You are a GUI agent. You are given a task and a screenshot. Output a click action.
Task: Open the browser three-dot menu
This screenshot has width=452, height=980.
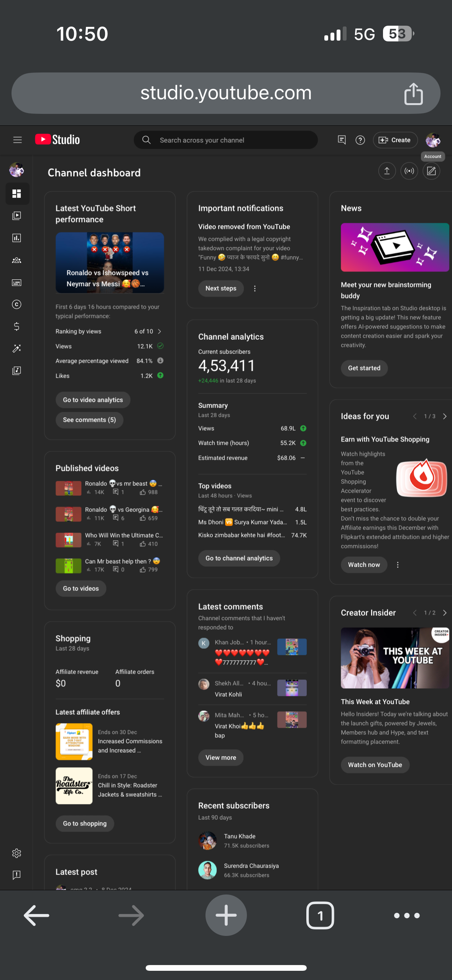(407, 916)
